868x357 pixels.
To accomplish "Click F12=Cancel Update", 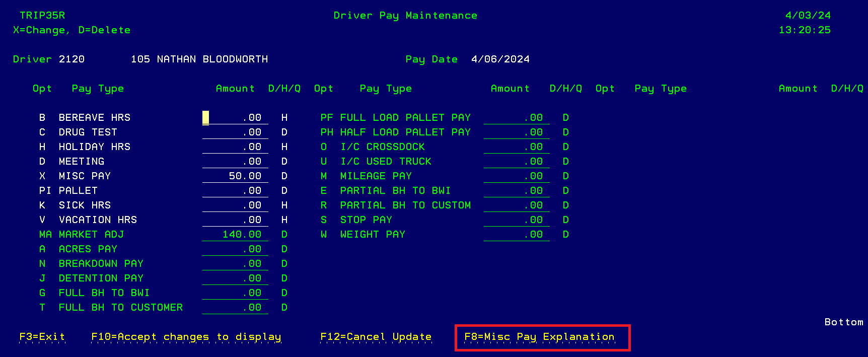I will pos(376,337).
